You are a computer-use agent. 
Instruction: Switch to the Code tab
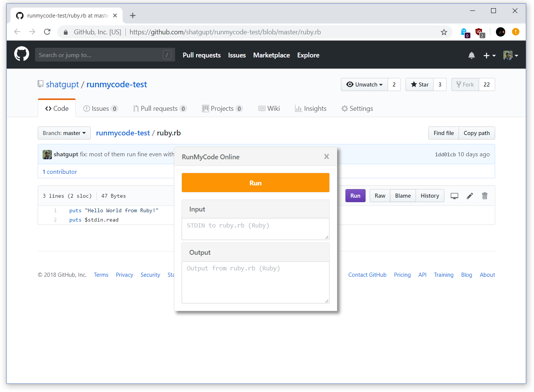tap(57, 109)
